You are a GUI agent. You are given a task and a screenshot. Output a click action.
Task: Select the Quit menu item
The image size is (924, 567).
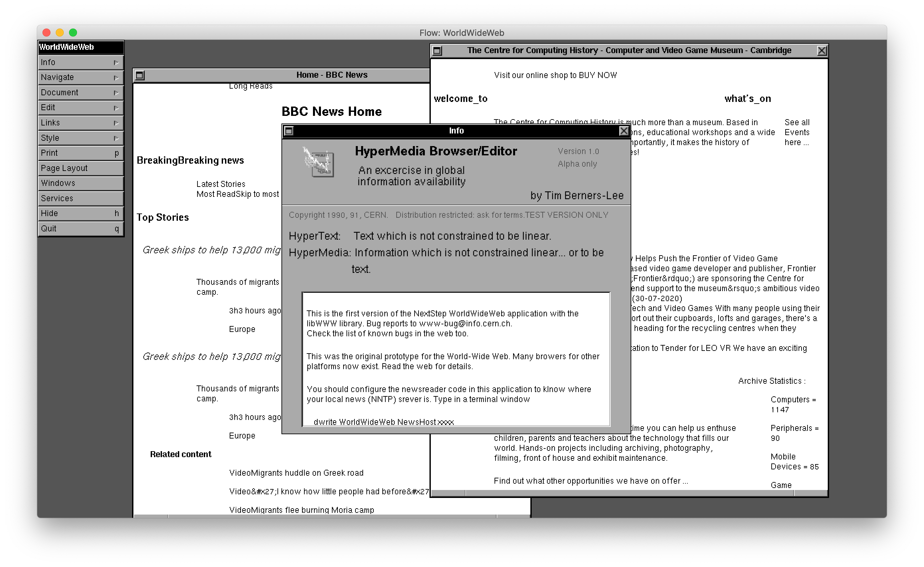(81, 229)
